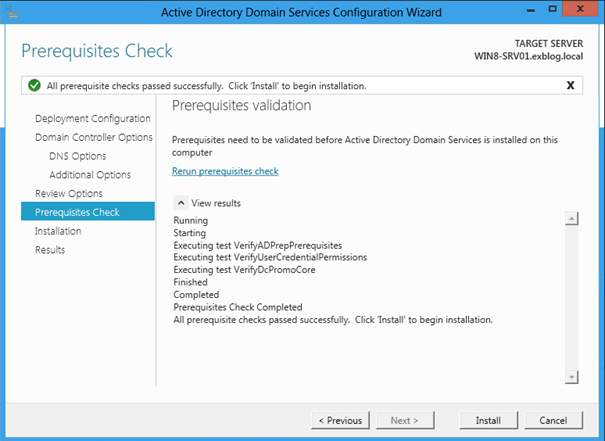Click the target server name WIN8-SRV01.exblog.local
The height and width of the screenshot is (441, 605).
pyautogui.click(x=528, y=56)
